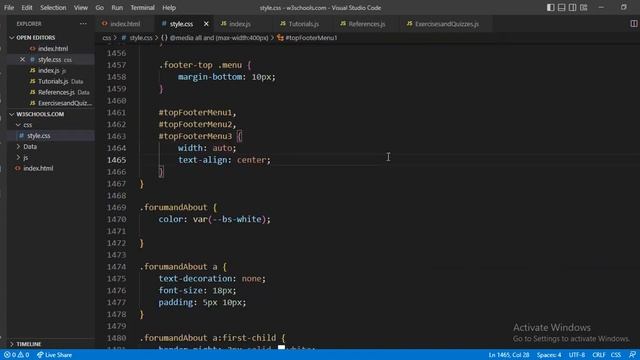Open the File menu
This screenshot has width=640, height=360.
coord(9,7)
